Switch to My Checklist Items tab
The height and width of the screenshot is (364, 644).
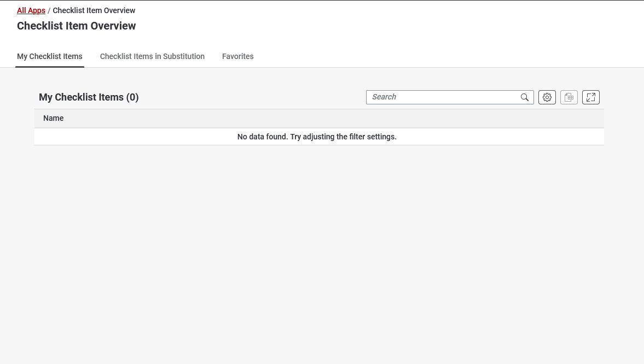(50, 56)
